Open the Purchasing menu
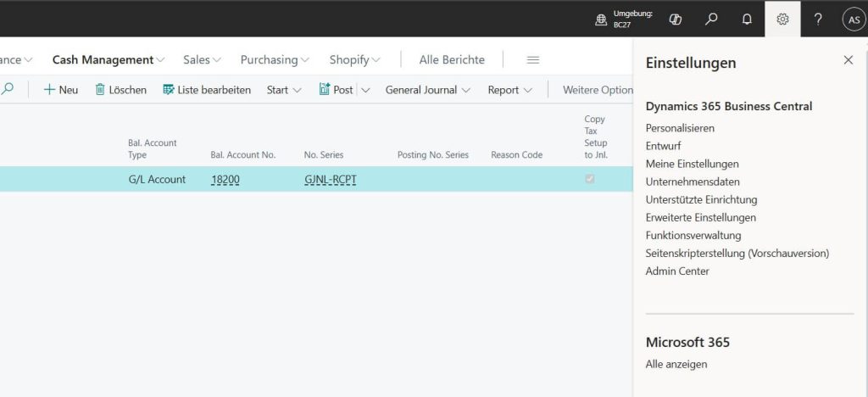Viewport: 868px width, 397px height. pos(275,60)
